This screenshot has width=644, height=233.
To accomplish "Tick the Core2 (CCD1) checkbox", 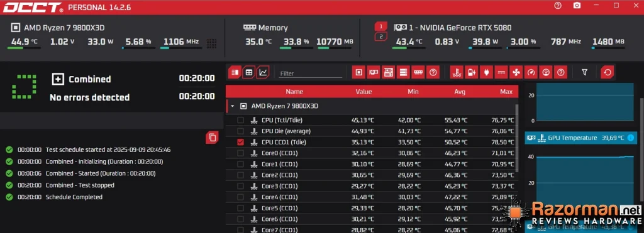I will [x=241, y=175].
